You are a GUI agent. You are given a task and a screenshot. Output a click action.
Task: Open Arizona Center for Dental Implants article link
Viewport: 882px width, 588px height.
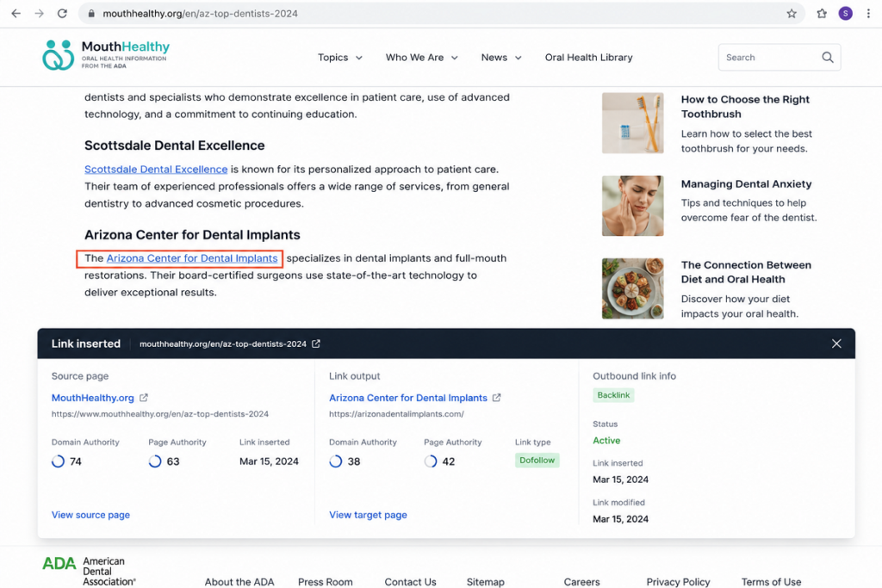tap(192, 258)
